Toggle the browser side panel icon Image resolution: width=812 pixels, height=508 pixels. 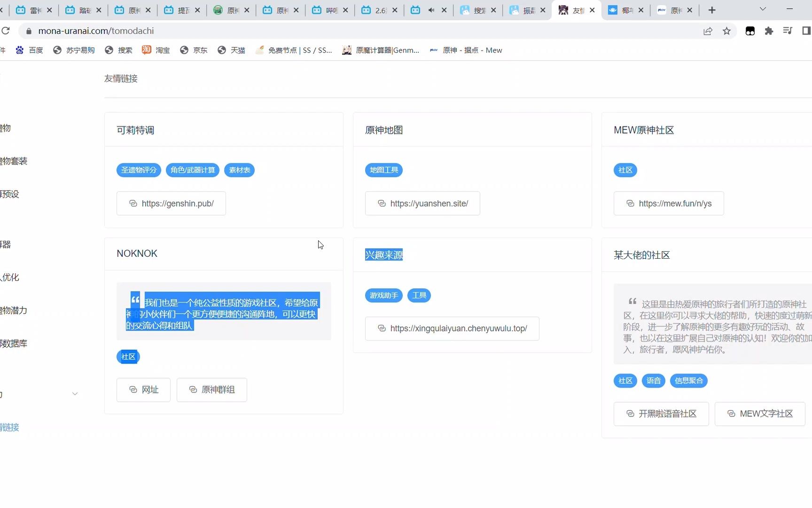tap(806, 31)
